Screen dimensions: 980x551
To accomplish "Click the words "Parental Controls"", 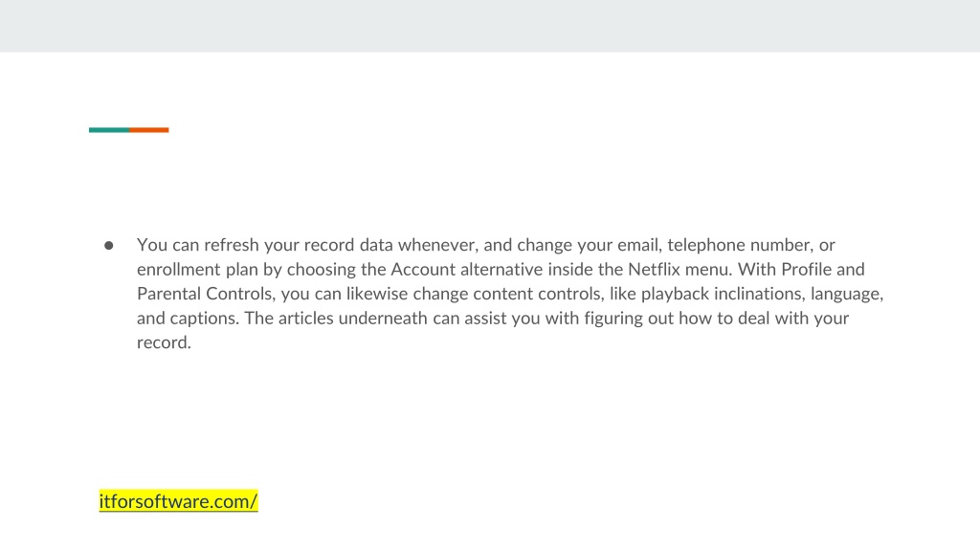I will [x=206, y=294].
